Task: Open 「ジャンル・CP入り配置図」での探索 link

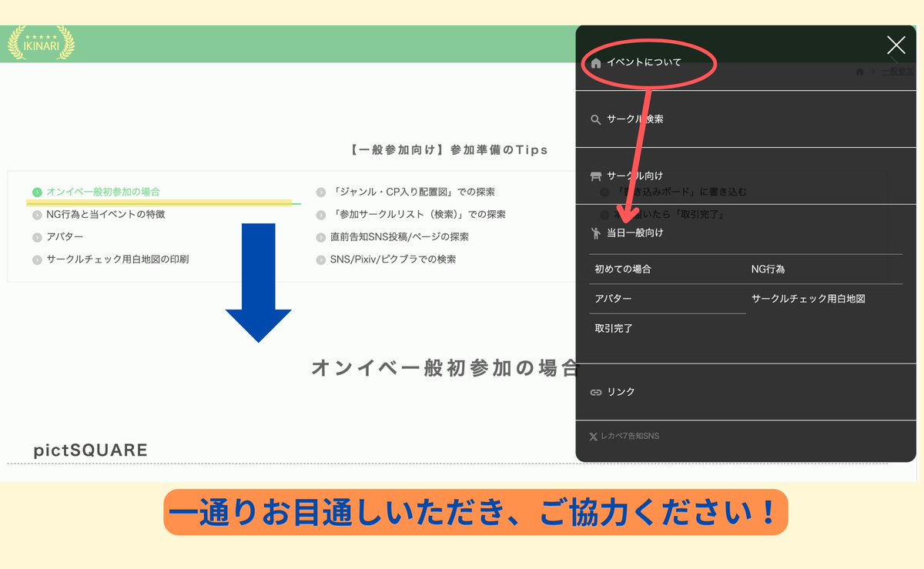Action: coord(413,192)
